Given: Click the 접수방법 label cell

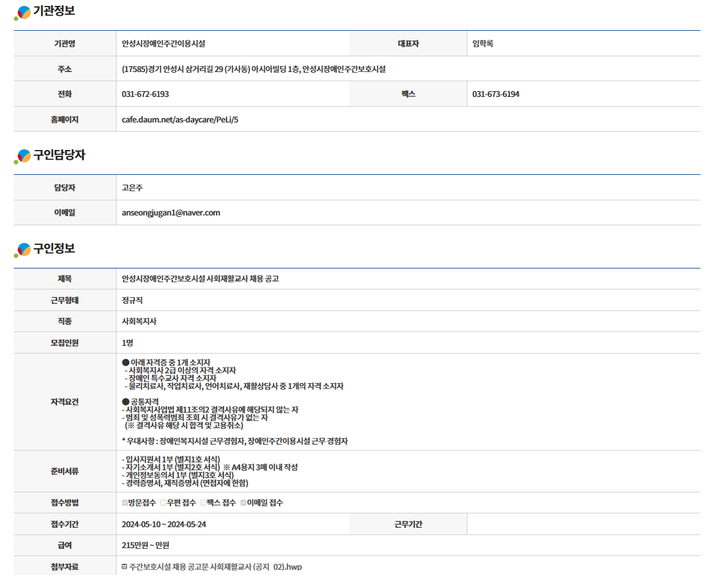Looking at the screenshot, I should point(65,502).
